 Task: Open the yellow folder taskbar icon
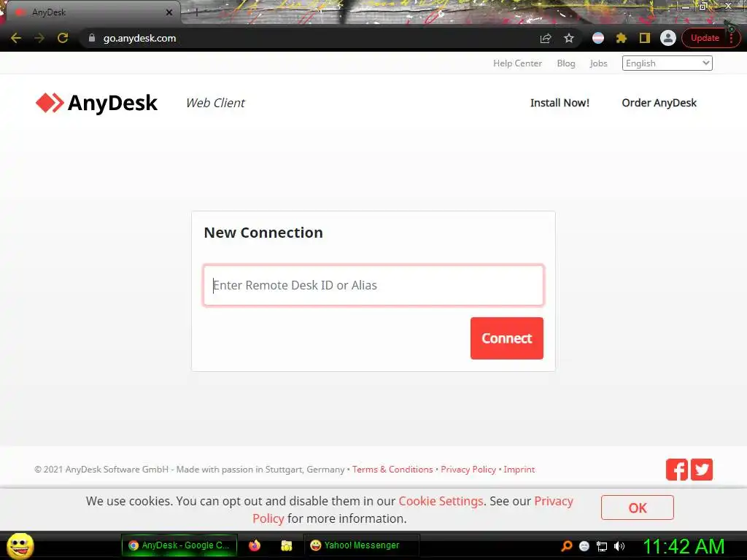click(286, 545)
